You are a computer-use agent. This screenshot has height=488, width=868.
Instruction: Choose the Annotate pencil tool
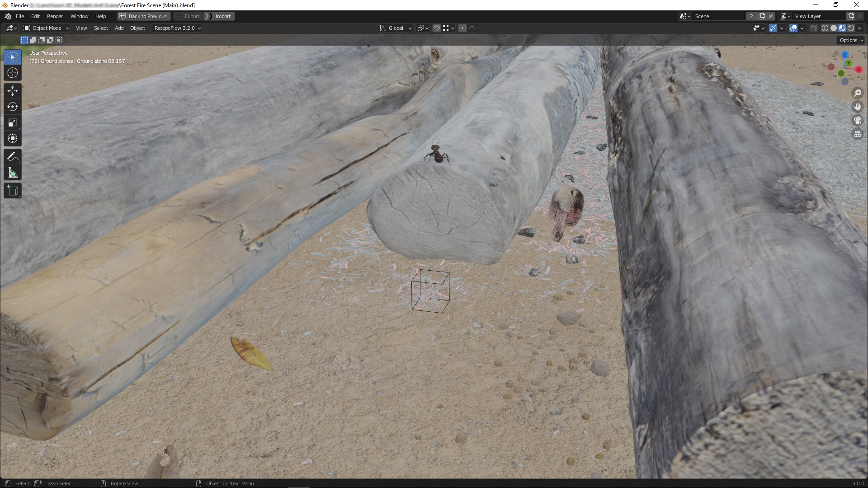click(x=13, y=157)
